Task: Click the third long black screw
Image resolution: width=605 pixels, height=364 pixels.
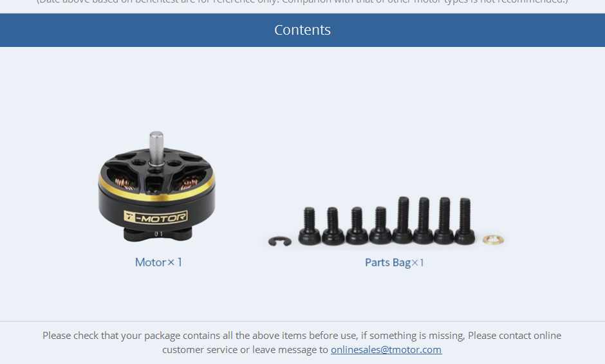Action: [444, 221]
